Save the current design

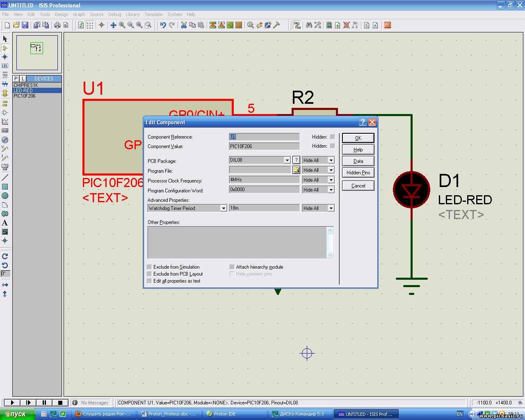click(25, 25)
